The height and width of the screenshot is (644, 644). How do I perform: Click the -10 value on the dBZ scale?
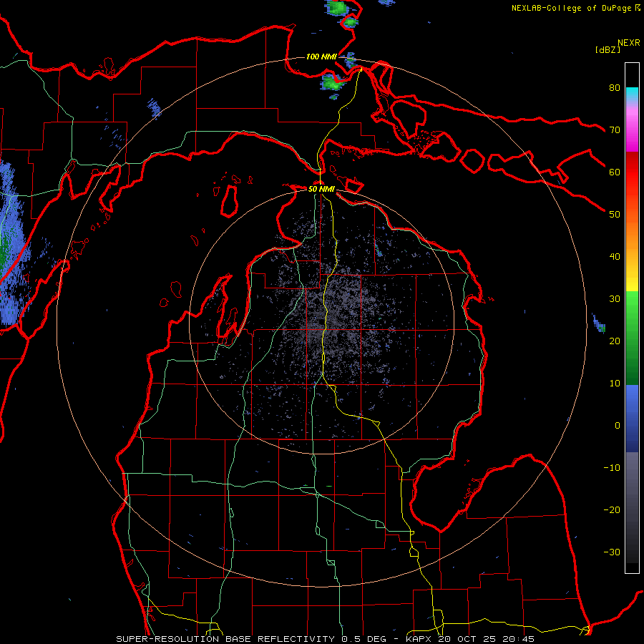point(612,468)
